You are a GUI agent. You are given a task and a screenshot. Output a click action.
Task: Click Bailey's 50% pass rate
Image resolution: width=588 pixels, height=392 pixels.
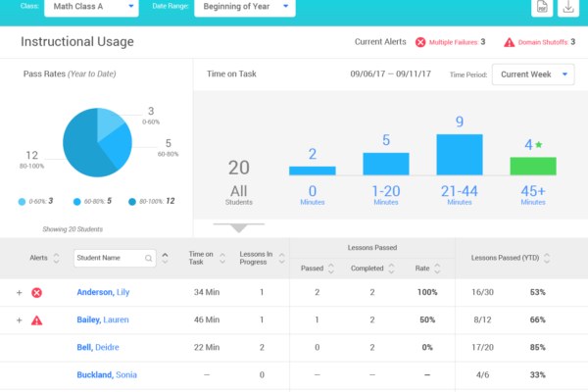coord(427,319)
